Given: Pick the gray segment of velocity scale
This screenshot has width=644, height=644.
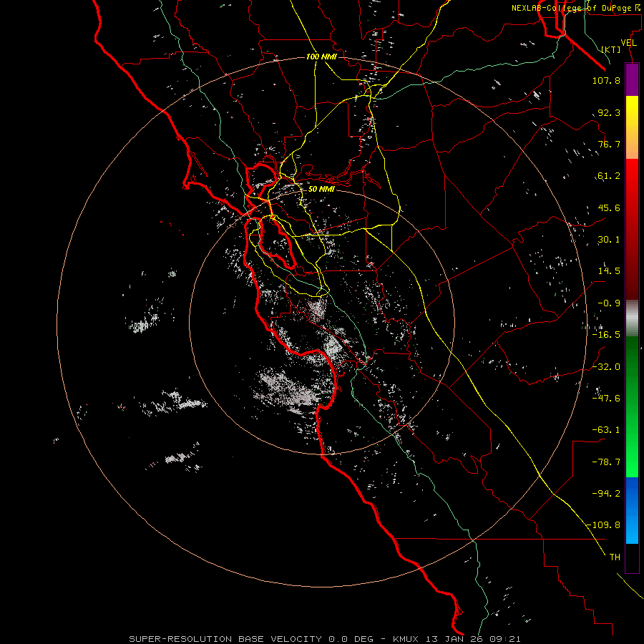Looking at the screenshot, I should tap(632, 318).
